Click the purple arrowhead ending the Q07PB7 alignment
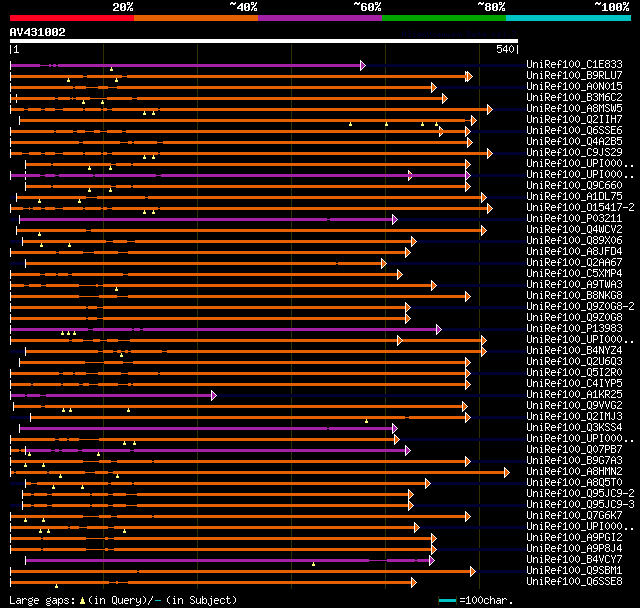This screenshot has width=640, height=608. (x=408, y=450)
